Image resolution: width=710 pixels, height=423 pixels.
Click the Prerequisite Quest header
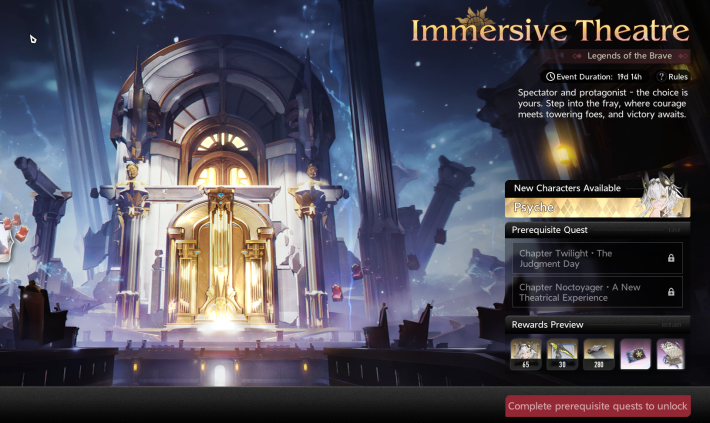pos(597,230)
